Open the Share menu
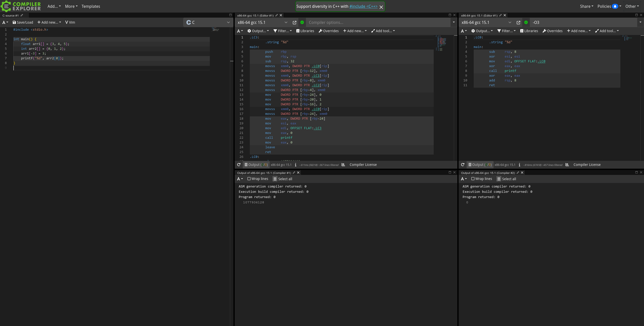This screenshot has height=326, width=644. coord(586,6)
